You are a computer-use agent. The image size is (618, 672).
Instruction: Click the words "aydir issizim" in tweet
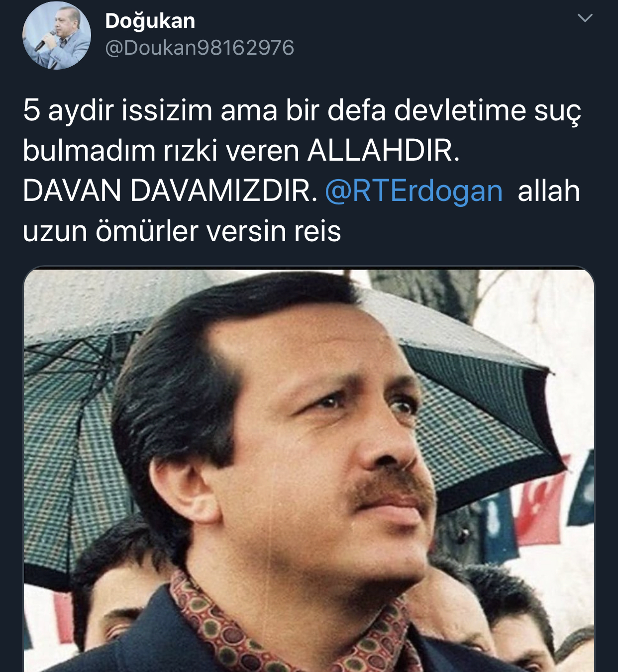tap(130, 110)
